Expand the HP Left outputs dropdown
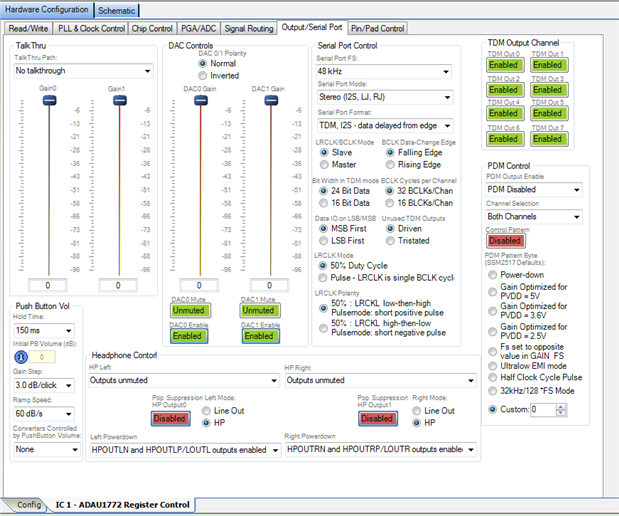The height and width of the screenshot is (516, 619). [x=184, y=381]
